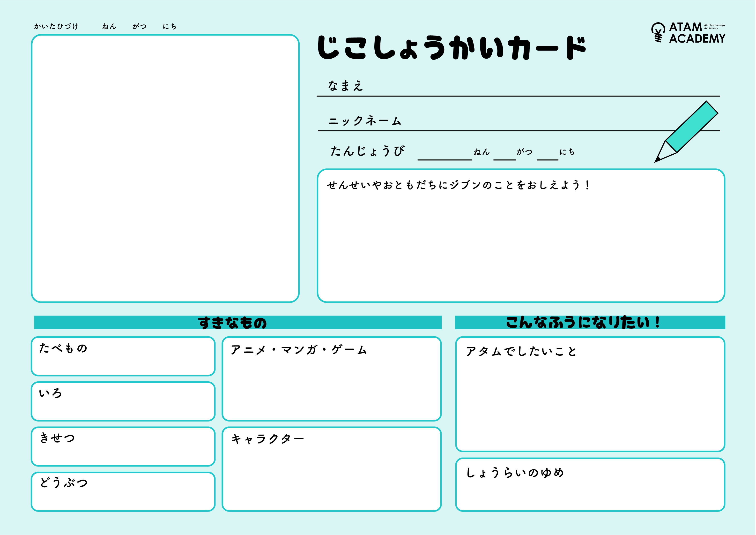
Task: Click the ATAM ACADEMY logo text
Action: [x=697, y=33]
